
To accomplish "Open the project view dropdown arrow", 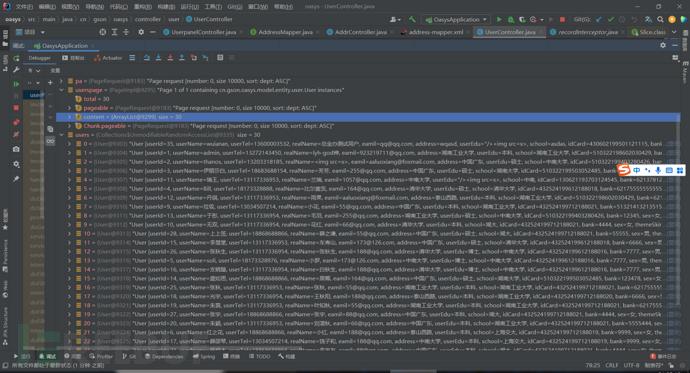I will point(43,32).
